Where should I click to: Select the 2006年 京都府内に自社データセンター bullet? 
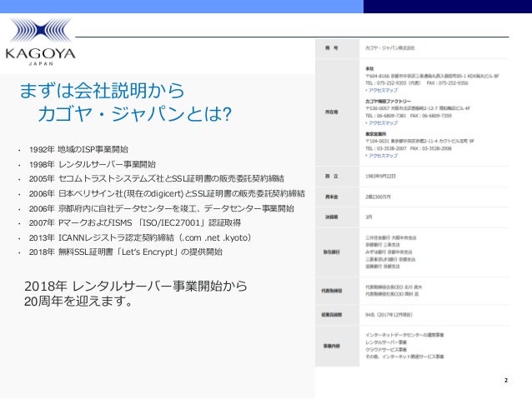162,208
